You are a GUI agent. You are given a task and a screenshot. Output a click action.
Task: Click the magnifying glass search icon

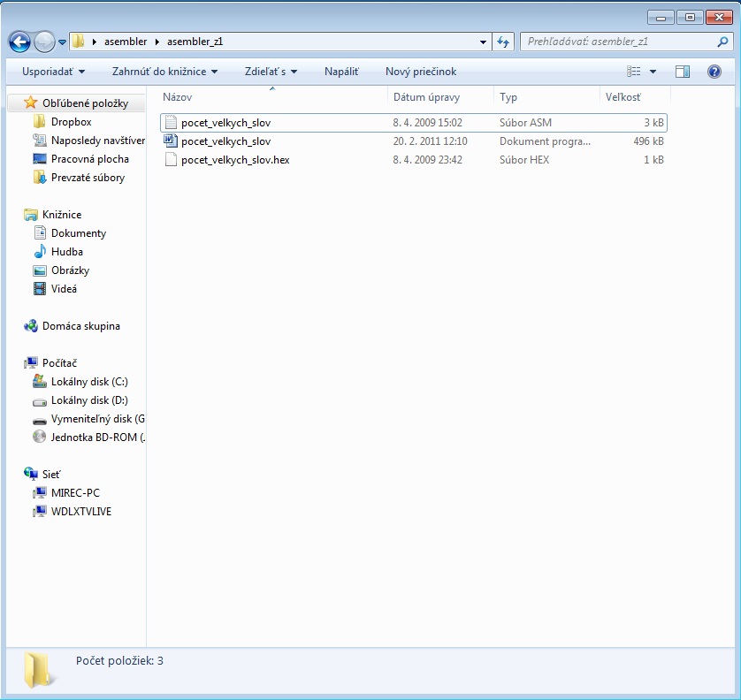coord(722,42)
